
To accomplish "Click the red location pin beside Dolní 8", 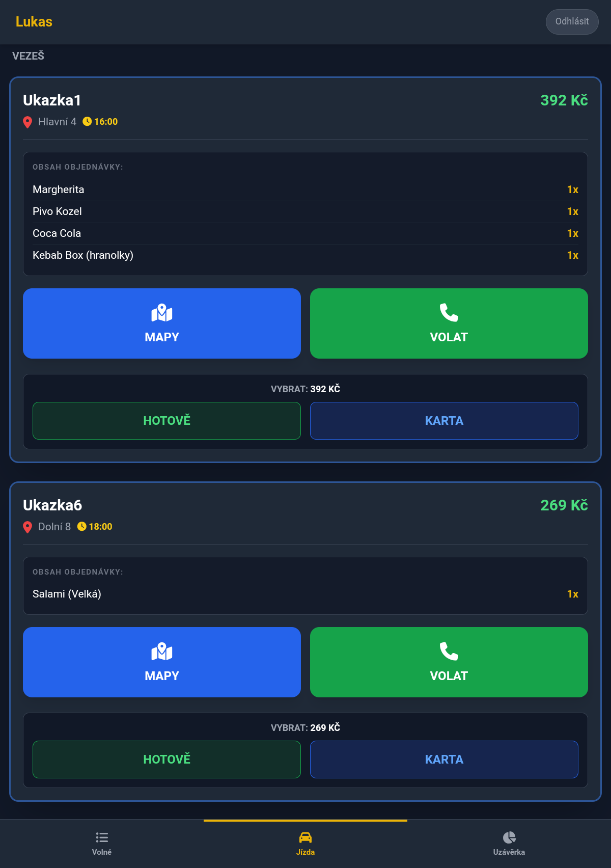I will click(27, 527).
